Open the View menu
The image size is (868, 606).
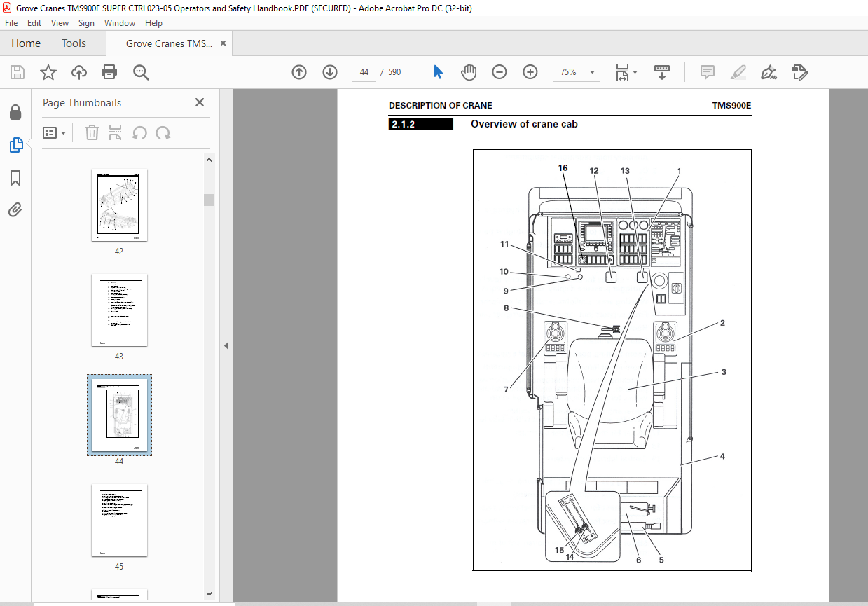(60, 23)
